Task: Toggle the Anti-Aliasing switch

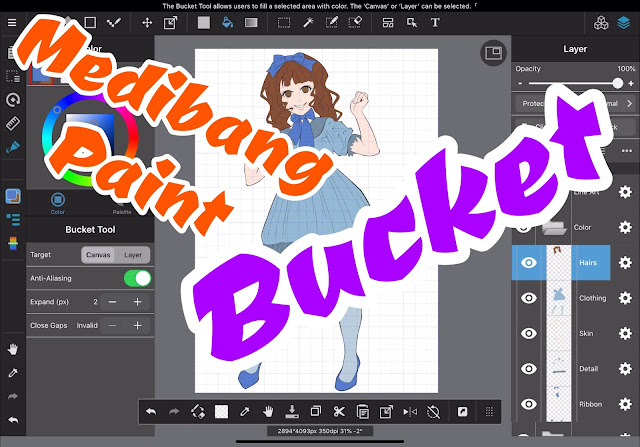Action: click(x=137, y=278)
